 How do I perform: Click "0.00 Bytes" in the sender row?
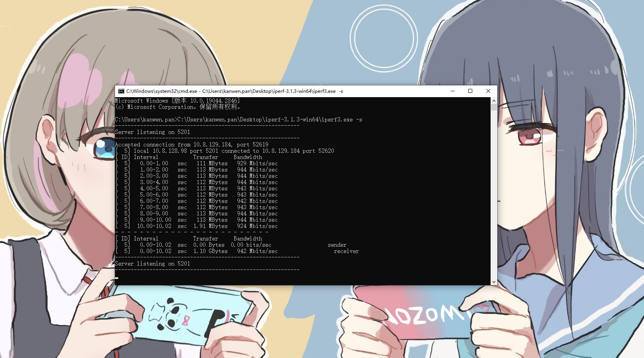coord(209,245)
